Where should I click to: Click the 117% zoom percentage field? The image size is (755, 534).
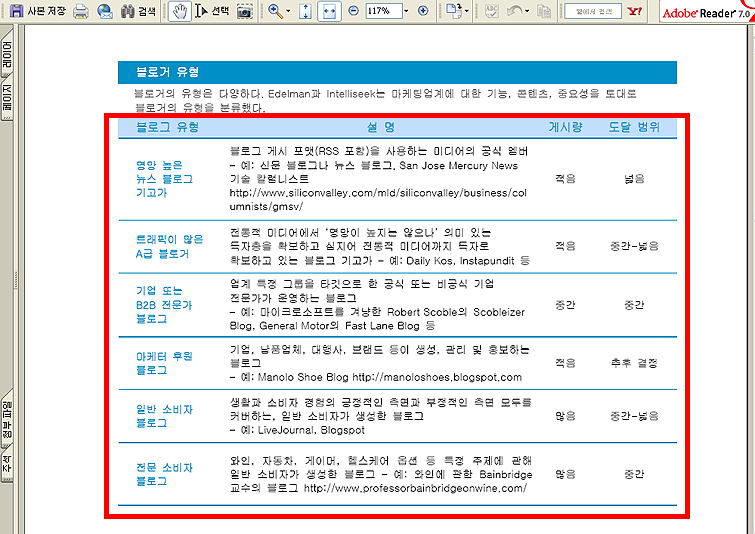pyautogui.click(x=384, y=11)
